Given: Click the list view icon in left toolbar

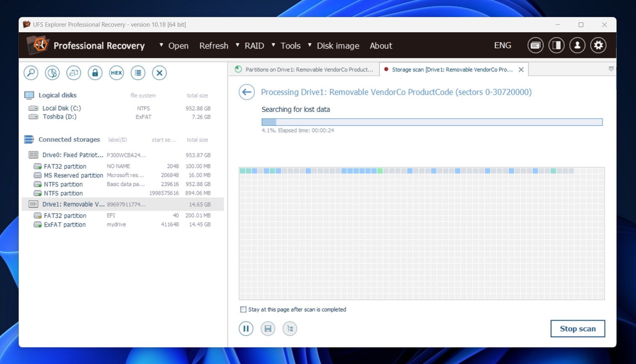Looking at the screenshot, I should (138, 73).
